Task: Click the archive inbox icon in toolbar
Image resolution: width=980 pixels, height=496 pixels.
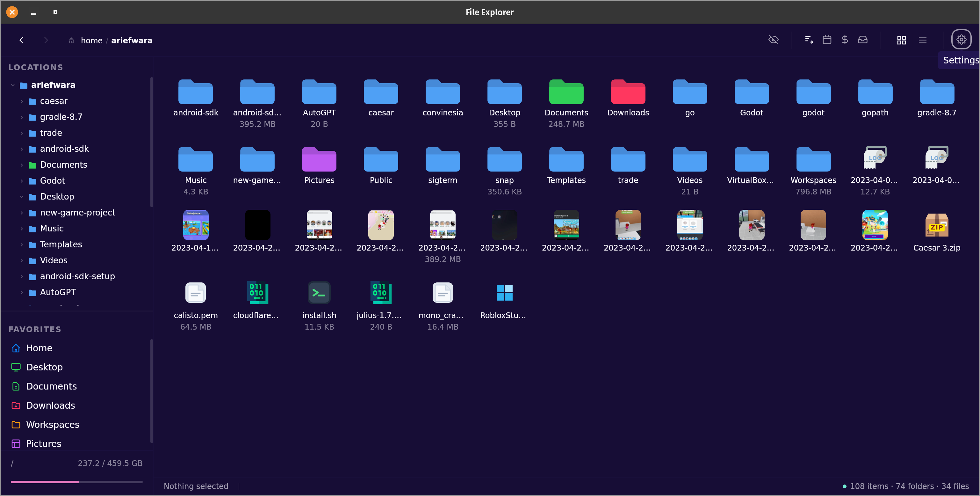Action: click(x=863, y=39)
